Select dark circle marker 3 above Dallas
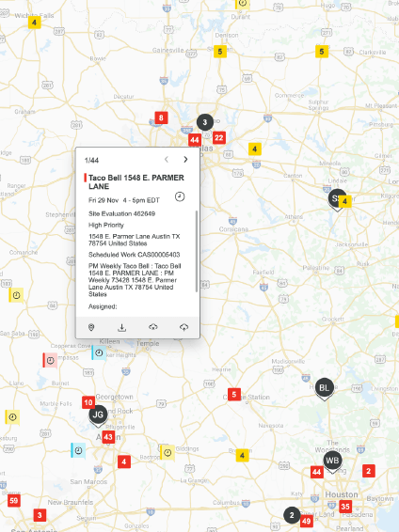This screenshot has width=399, height=532. coord(205,122)
